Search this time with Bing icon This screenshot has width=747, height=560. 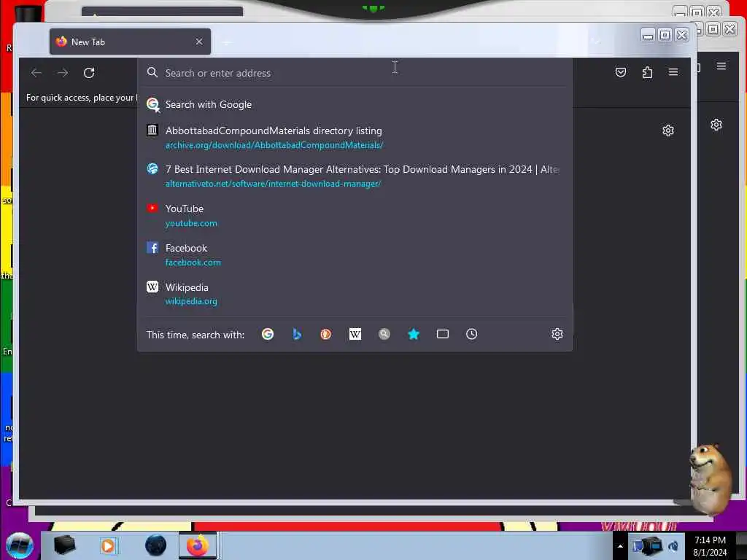(297, 334)
